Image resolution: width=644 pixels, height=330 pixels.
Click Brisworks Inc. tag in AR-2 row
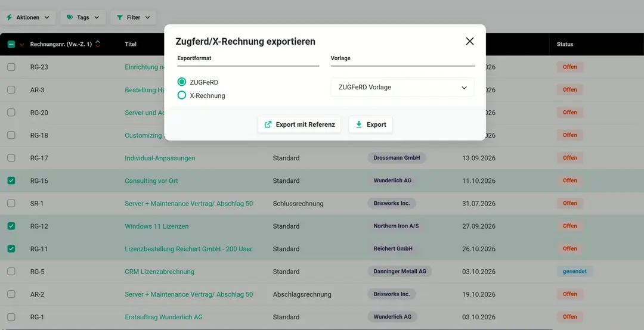tap(391, 294)
